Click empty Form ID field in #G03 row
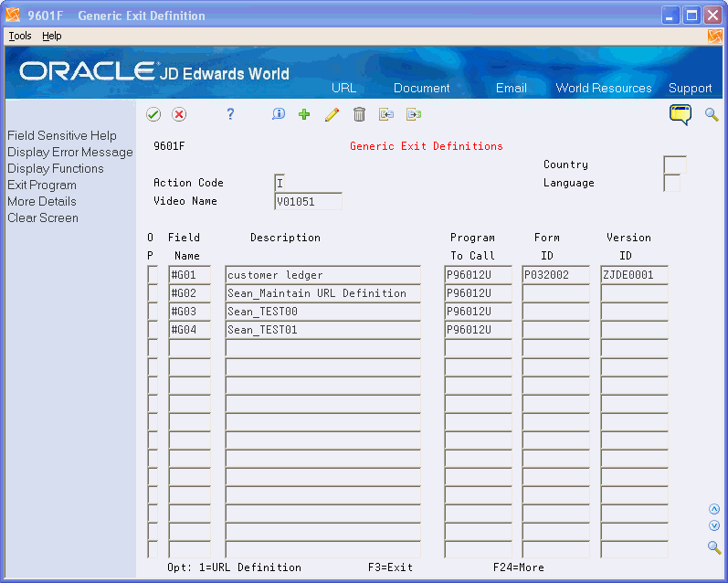 555,312
